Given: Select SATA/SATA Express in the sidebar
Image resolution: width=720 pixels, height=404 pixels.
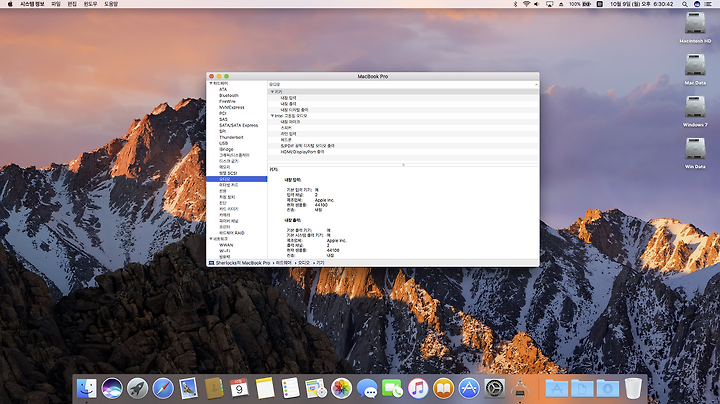Looking at the screenshot, I should pos(238,125).
